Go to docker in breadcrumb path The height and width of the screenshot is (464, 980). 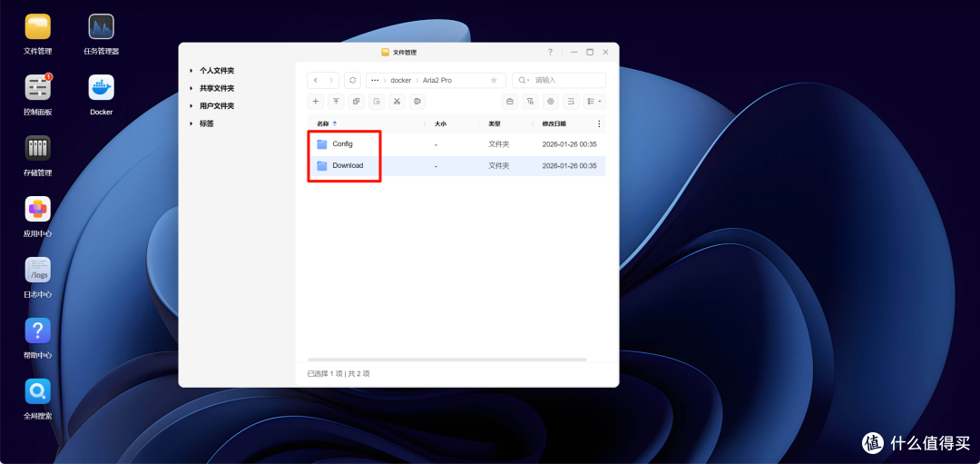click(401, 80)
